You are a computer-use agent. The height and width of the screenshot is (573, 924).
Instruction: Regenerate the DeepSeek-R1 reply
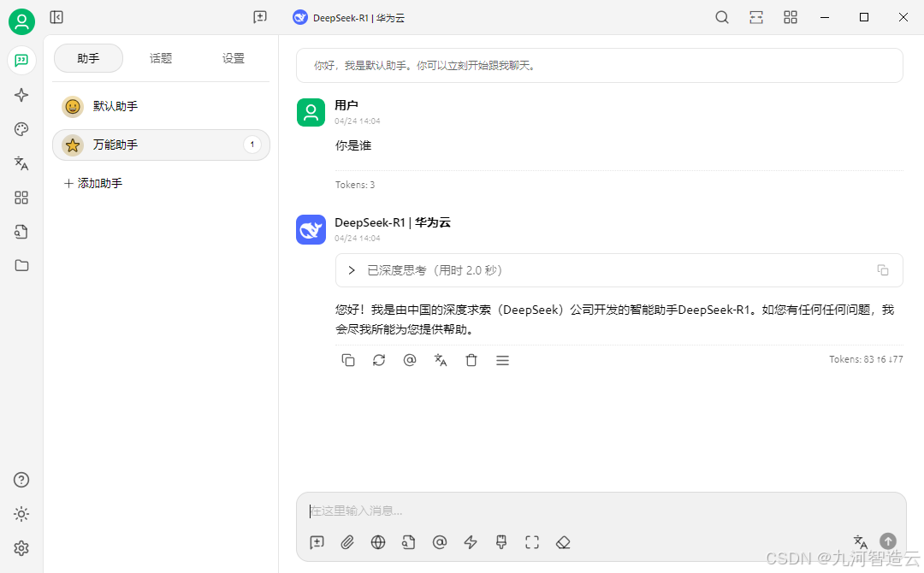tap(379, 360)
